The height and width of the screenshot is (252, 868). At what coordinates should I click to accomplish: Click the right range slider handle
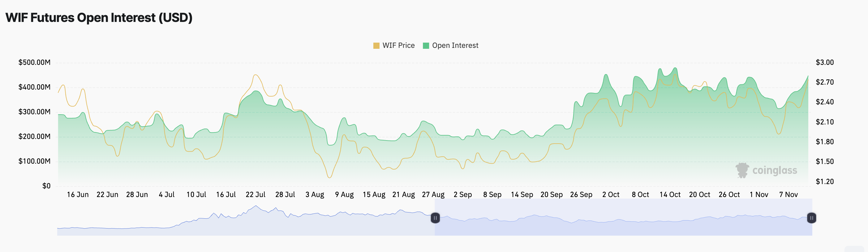tap(811, 218)
